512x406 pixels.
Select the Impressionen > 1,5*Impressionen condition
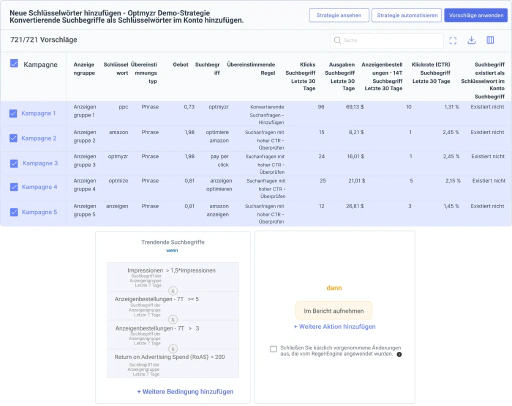click(173, 277)
